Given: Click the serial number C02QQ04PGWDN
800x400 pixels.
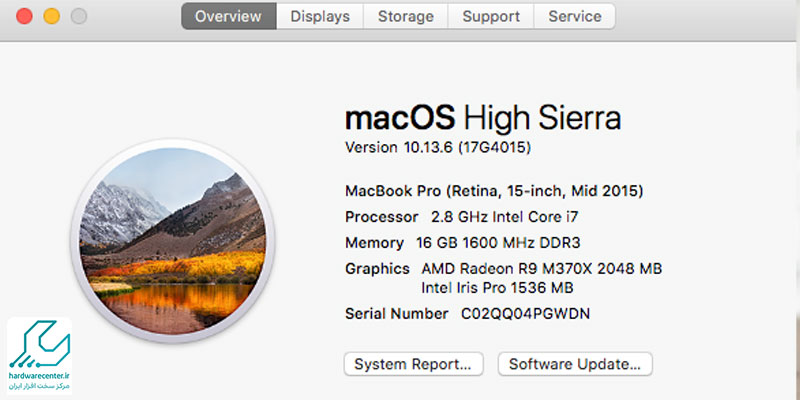Looking at the screenshot, I should (526, 313).
